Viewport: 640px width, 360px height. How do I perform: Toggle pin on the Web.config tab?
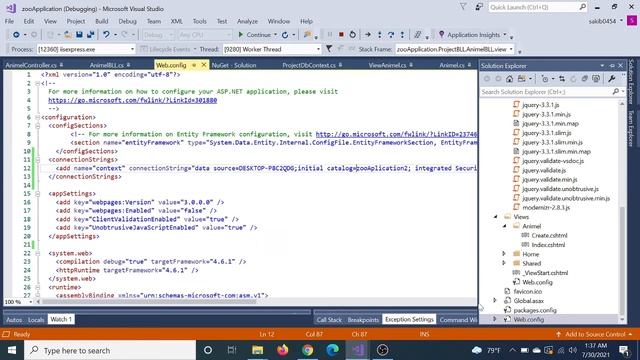[x=194, y=65]
